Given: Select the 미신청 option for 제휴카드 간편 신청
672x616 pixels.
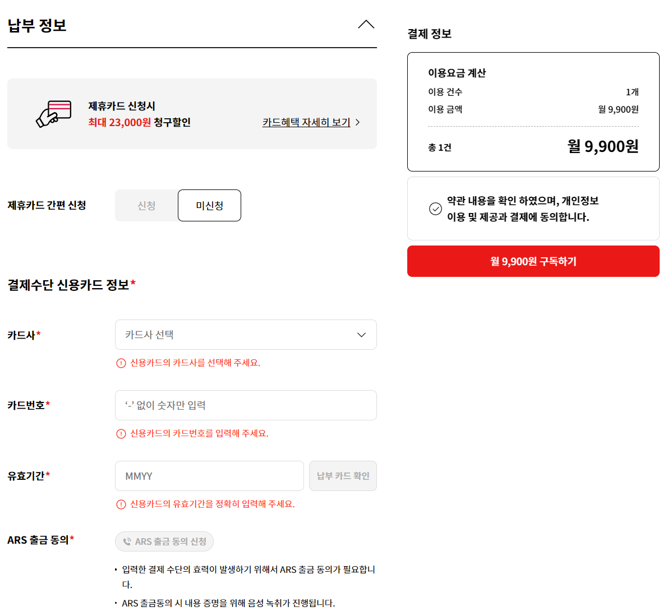Looking at the screenshot, I should 209,205.
